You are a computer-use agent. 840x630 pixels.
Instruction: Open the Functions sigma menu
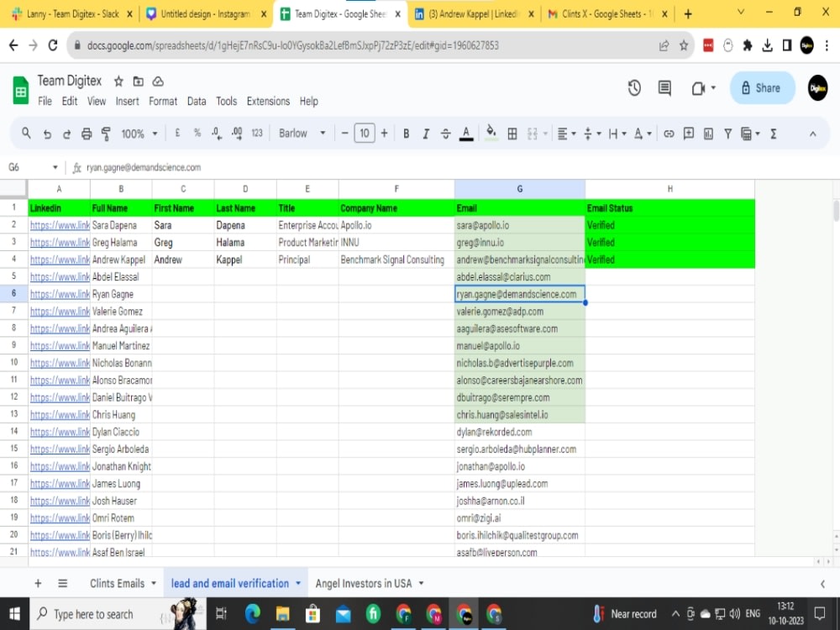point(774,134)
